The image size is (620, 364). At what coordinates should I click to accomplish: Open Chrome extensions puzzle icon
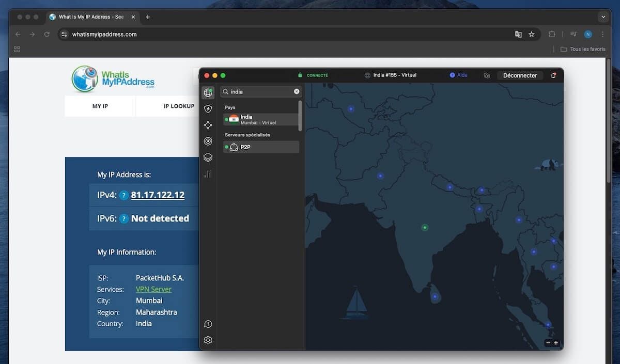pos(552,34)
